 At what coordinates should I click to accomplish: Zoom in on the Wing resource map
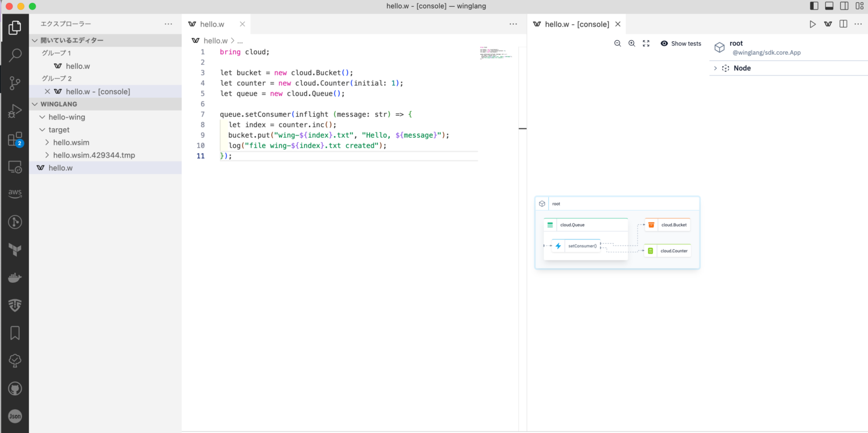(632, 43)
